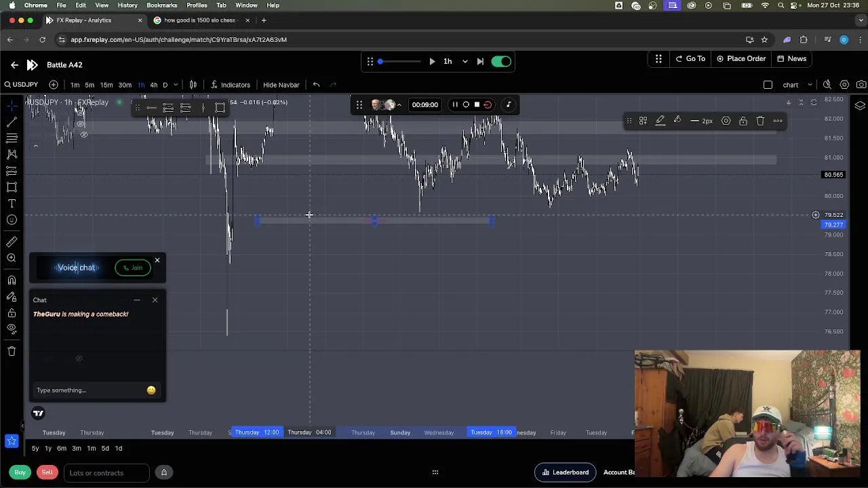This screenshot has height=488, width=868.
Task: Delete selected drawing in floating toolbar
Action: point(760,121)
